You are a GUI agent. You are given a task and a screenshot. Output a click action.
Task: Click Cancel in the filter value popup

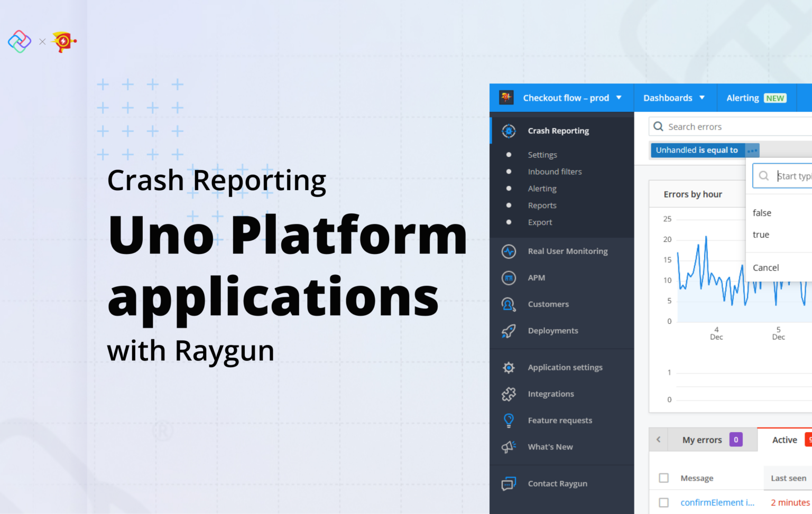click(x=765, y=267)
